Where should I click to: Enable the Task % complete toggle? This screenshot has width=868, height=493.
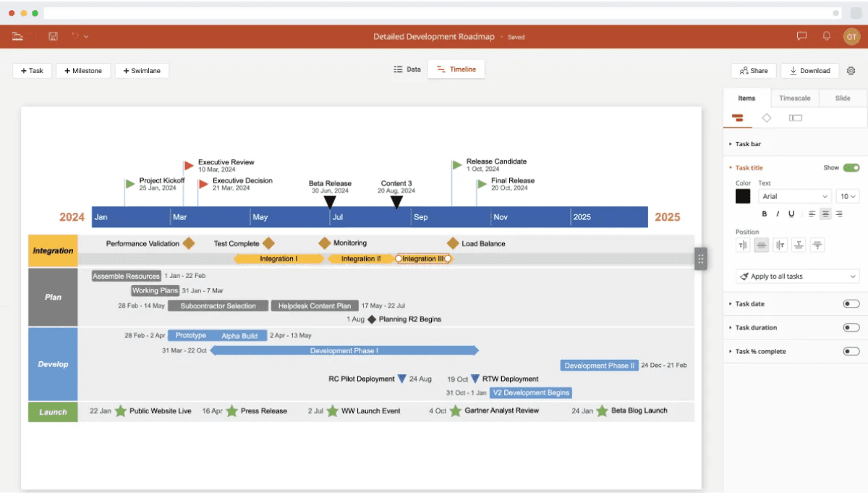(x=851, y=351)
